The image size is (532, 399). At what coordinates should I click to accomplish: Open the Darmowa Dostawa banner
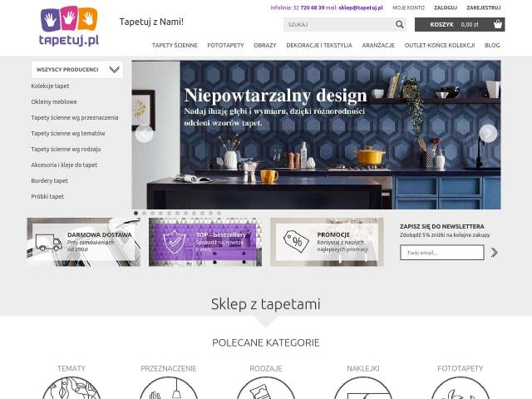(x=83, y=242)
